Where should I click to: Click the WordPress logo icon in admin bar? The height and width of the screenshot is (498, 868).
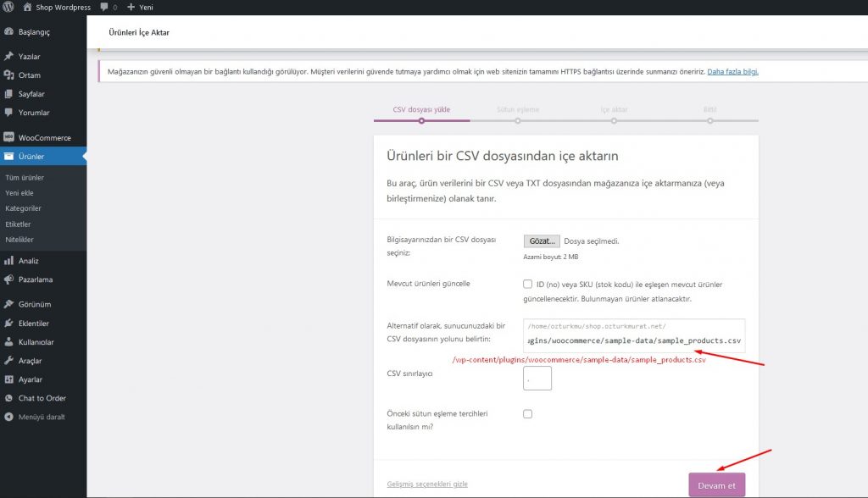[8, 7]
